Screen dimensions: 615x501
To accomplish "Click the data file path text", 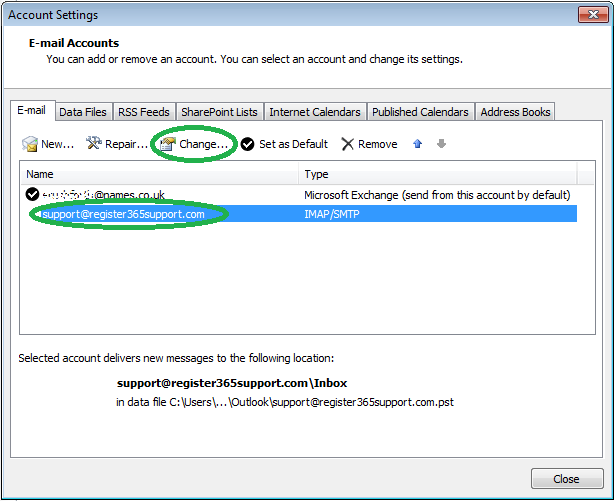I will point(285,402).
